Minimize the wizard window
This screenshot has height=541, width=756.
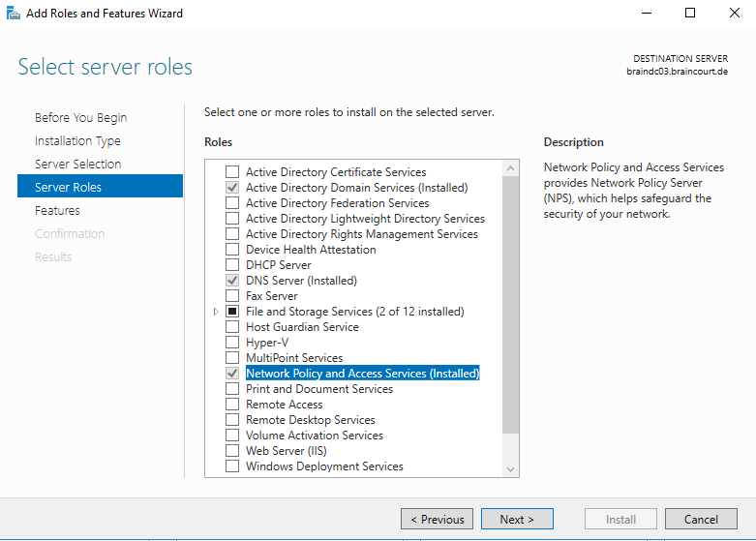(647, 13)
